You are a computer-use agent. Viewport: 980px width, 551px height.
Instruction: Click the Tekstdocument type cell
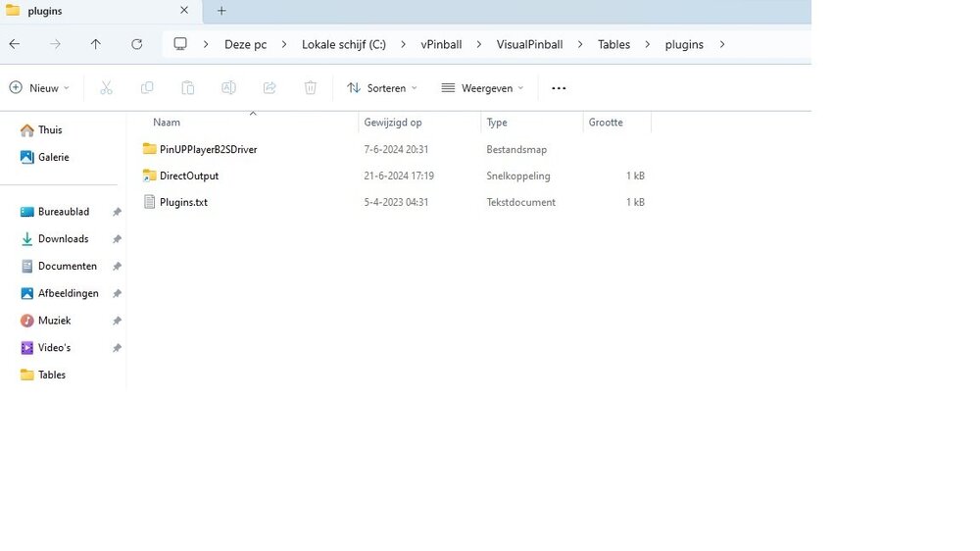pos(520,202)
